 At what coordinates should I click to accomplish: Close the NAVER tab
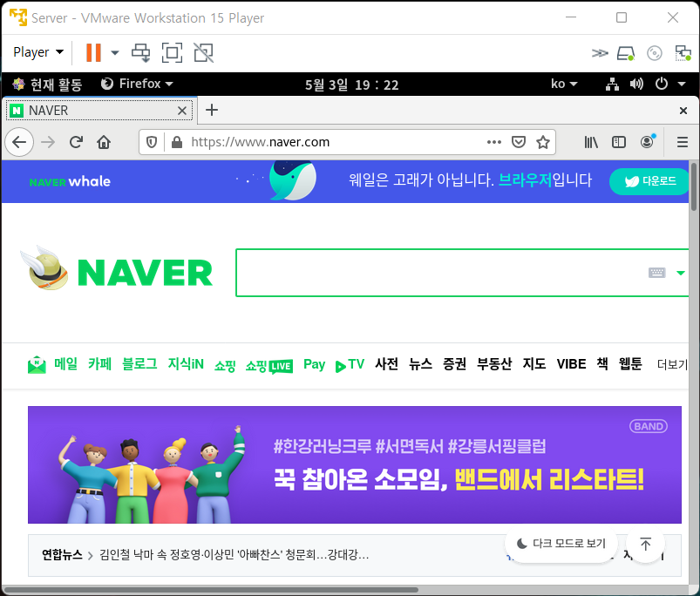click(181, 111)
